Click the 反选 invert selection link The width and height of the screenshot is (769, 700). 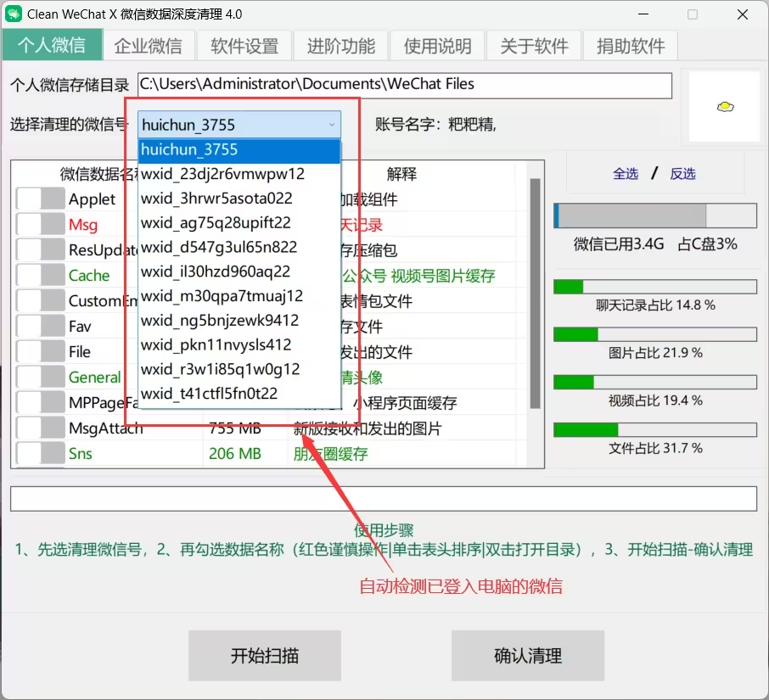click(x=682, y=174)
